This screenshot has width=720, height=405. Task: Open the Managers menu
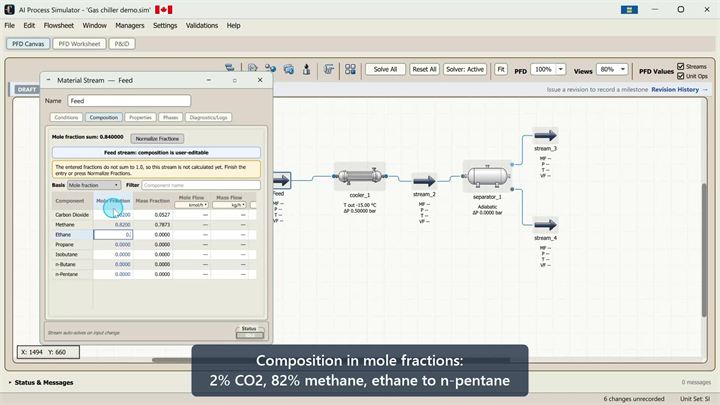pos(130,26)
